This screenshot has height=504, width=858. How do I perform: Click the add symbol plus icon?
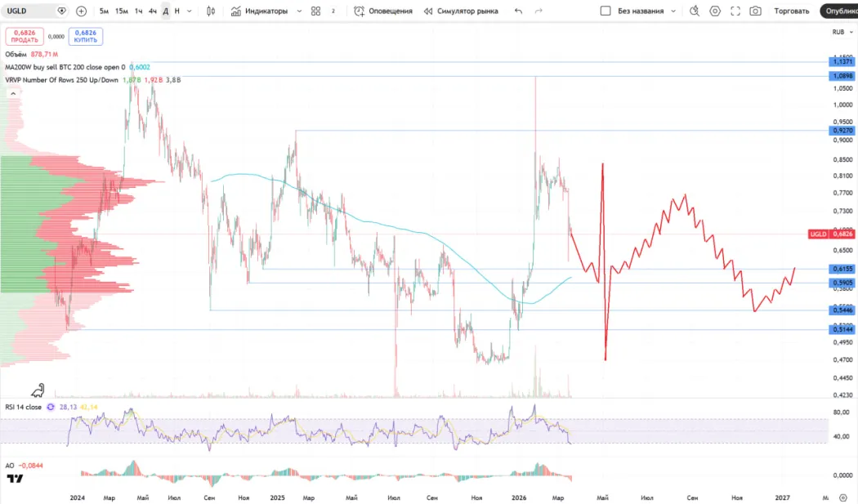pos(81,11)
